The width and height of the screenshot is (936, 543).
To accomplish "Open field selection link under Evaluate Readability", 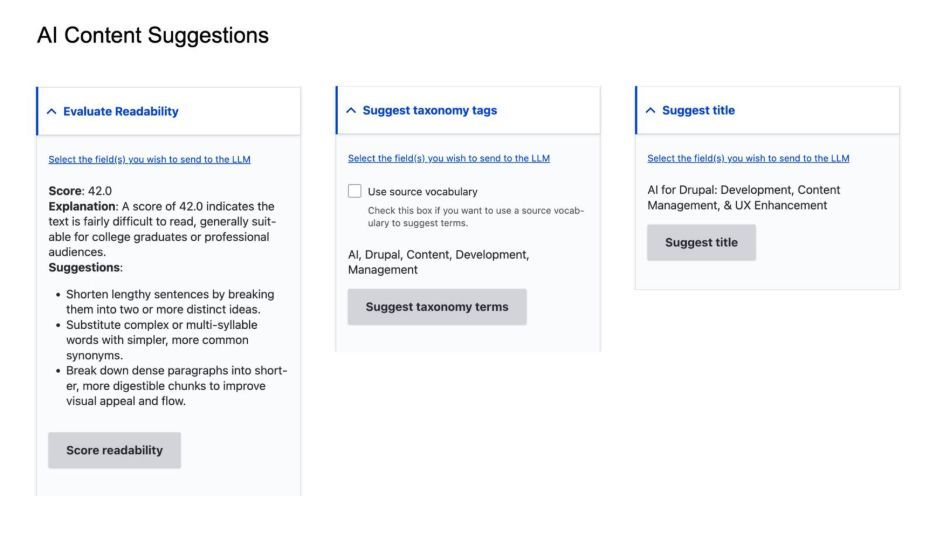I will pos(149,159).
